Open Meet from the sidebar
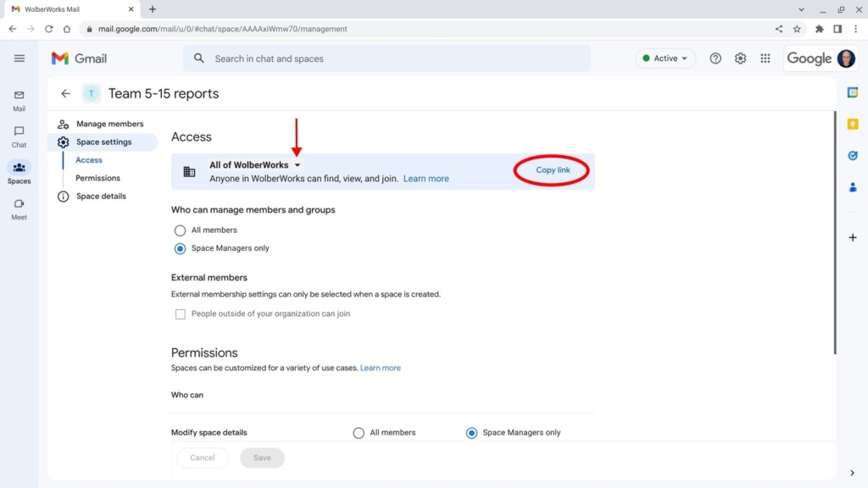868x488 pixels. (x=19, y=206)
